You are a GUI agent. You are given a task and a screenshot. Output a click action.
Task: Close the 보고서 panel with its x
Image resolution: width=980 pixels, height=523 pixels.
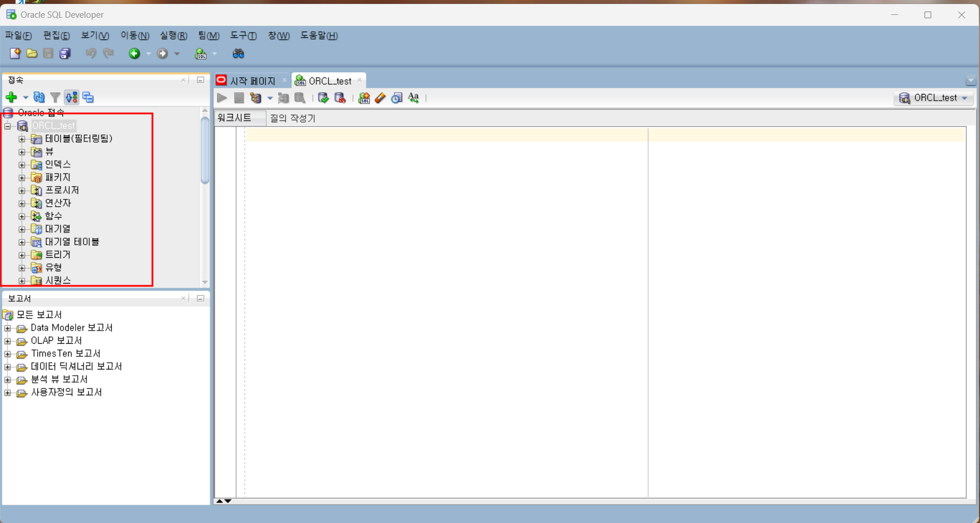pyautogui.click(x=183, y=298)
